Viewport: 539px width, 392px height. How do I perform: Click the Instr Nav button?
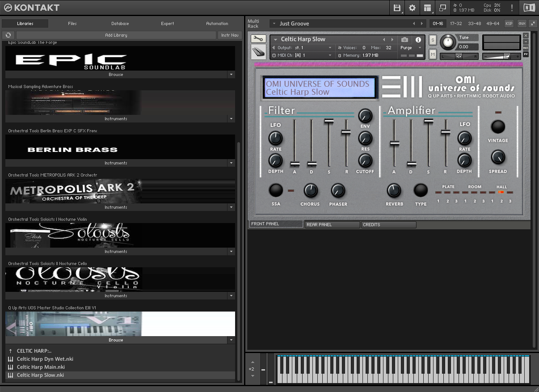coord(230,35)
